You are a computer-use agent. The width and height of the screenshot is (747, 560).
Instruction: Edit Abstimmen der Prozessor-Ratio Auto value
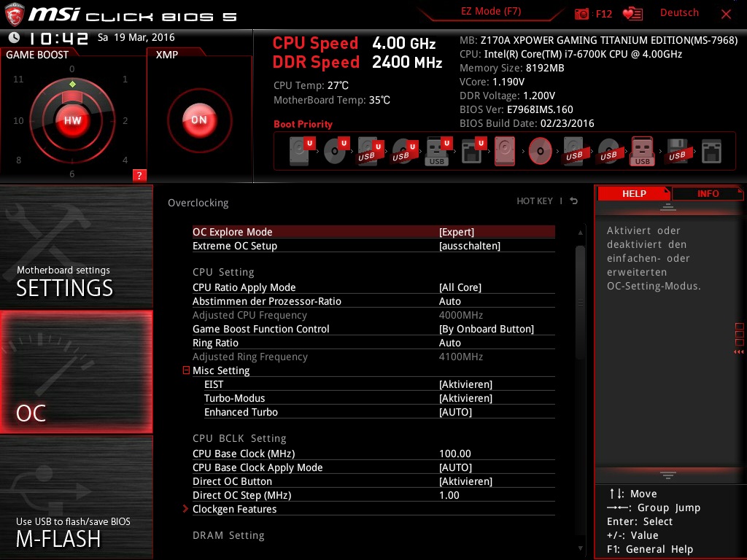(x=373, y=301)
